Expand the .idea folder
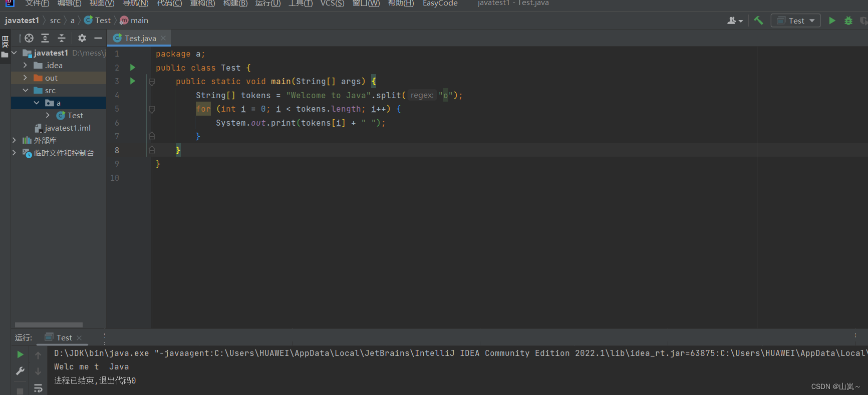The image size is (868, 395). coord(25,65)
